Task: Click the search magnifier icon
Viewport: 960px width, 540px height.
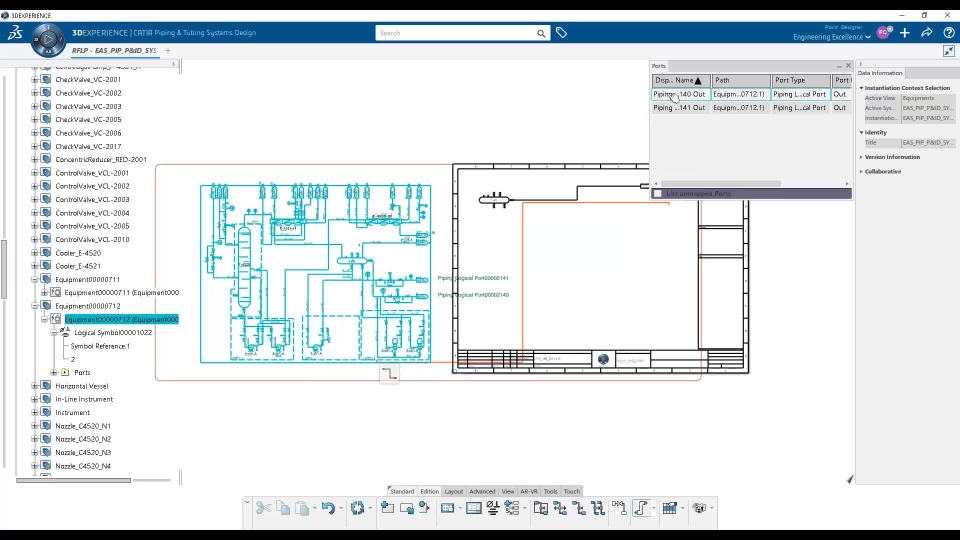Action: [541, 34]
